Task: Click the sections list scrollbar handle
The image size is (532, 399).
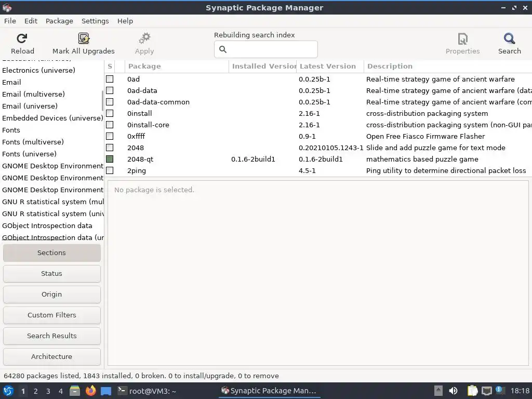Action: tap(102, 101)
